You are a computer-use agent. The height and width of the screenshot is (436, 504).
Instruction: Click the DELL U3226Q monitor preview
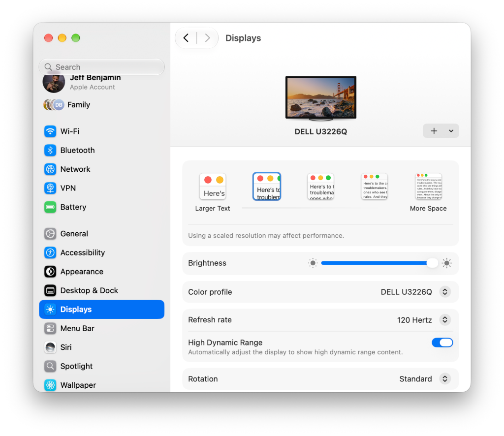tap(321, 98)
